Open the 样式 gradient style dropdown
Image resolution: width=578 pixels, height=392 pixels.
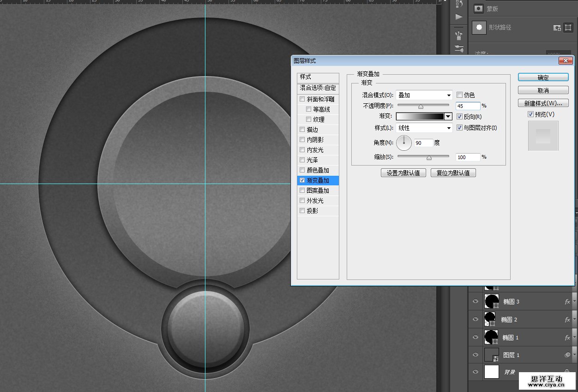coord(424,128)
